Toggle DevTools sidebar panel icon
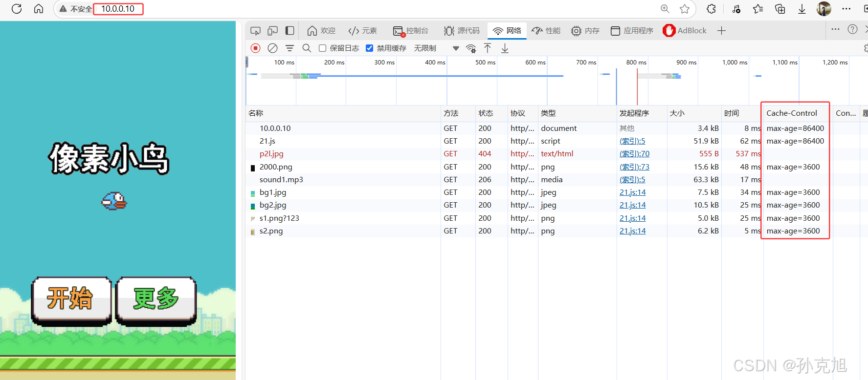The height and width of the screenshot is (380, 868). point(289,31)
